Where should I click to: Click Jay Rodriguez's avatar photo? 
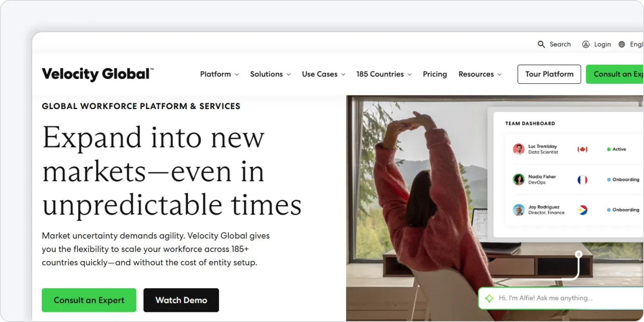pos(518,210)
